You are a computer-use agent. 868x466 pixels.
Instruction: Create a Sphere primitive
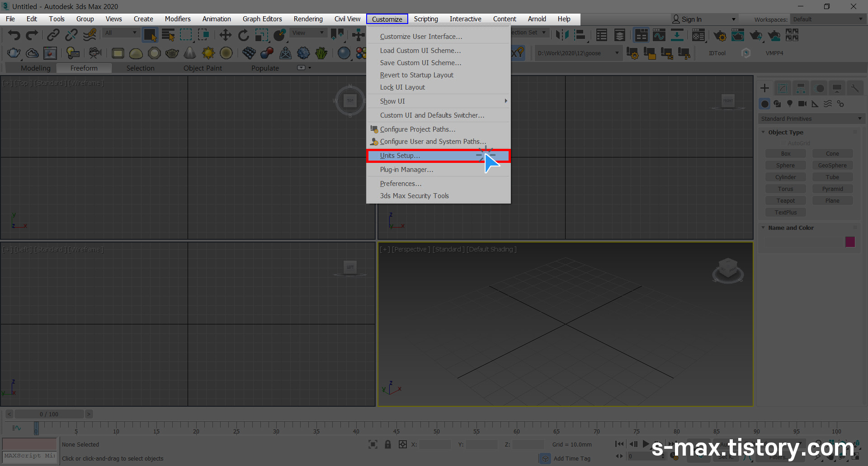point(786,166)
